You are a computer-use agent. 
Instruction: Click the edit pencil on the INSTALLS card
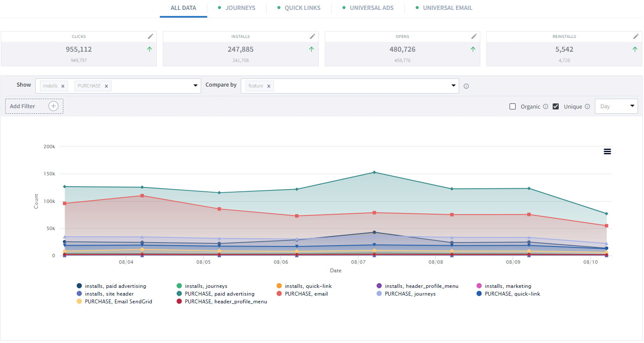point(313,36)
